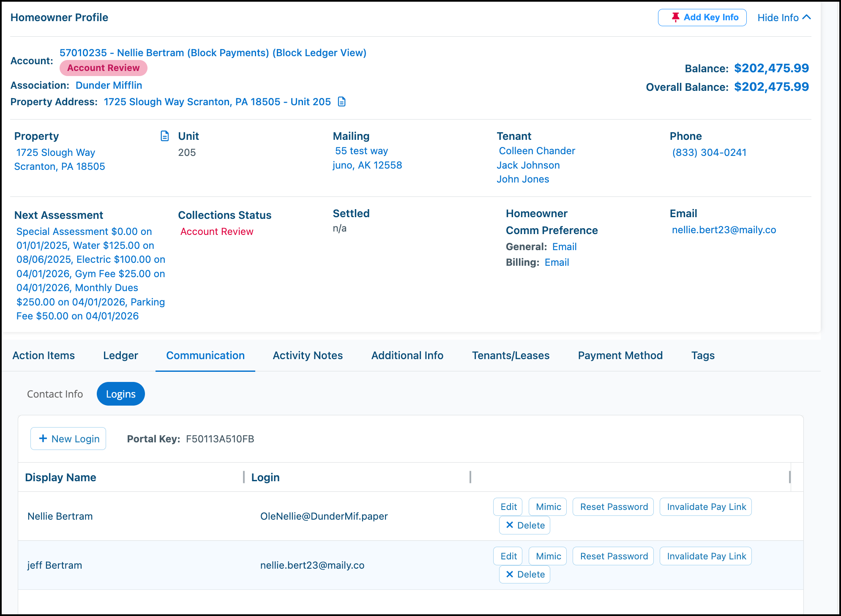The height and width of the screenshot is (616, 841).
Task: Go to the Additional Info tab
Action: [407, 355]
